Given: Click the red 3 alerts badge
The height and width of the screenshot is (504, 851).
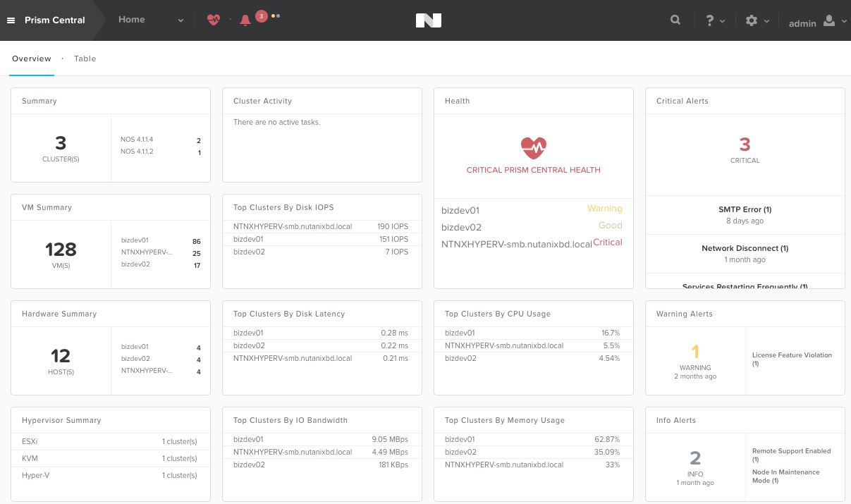Looking at the screenshot, I should (x=261, y=16).
